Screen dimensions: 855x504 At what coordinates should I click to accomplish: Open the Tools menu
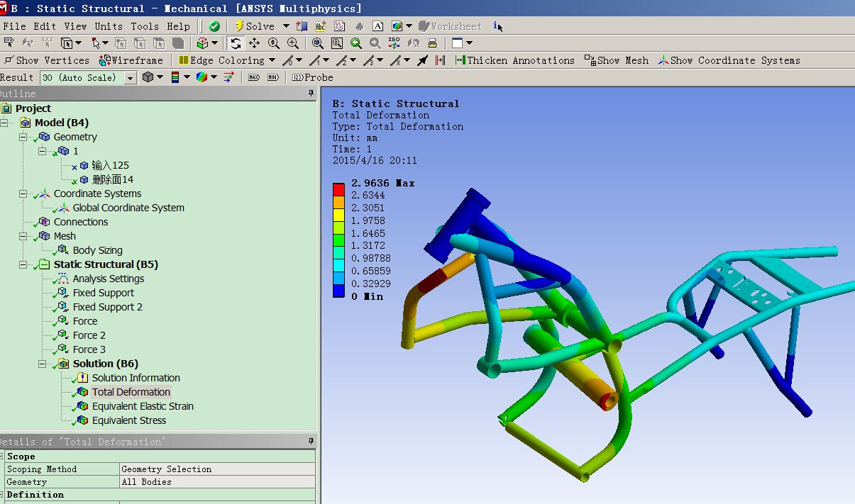click(x=145, y=26)
